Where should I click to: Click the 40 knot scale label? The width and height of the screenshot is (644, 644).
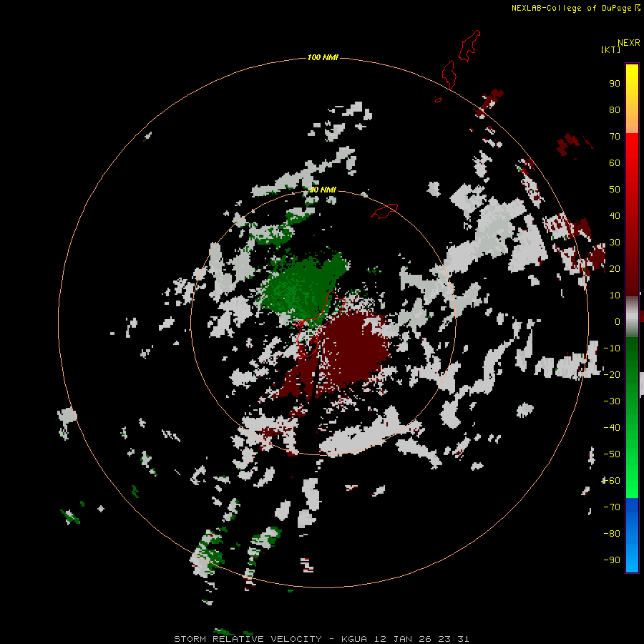pyautogui.click(x=615, y=215)
